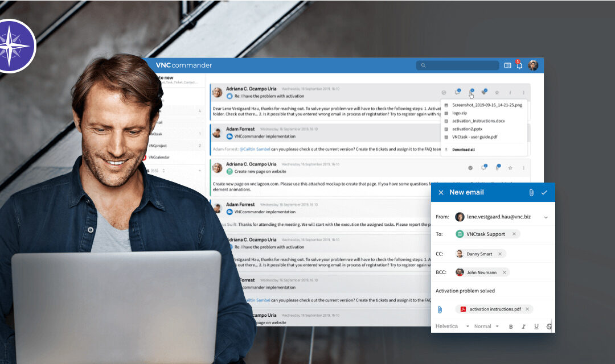Remove John Neumann from BCC

(505, 272)
